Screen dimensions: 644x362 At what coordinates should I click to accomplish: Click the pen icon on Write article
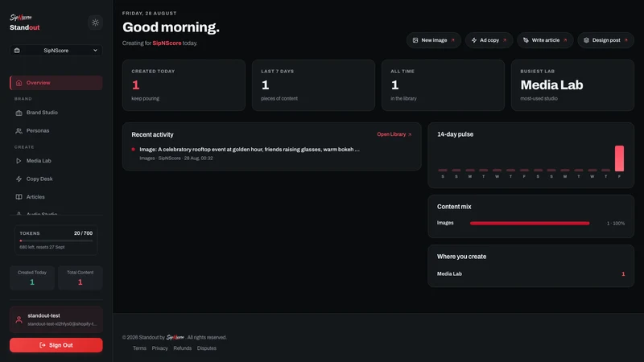click(x=526, y=40)
